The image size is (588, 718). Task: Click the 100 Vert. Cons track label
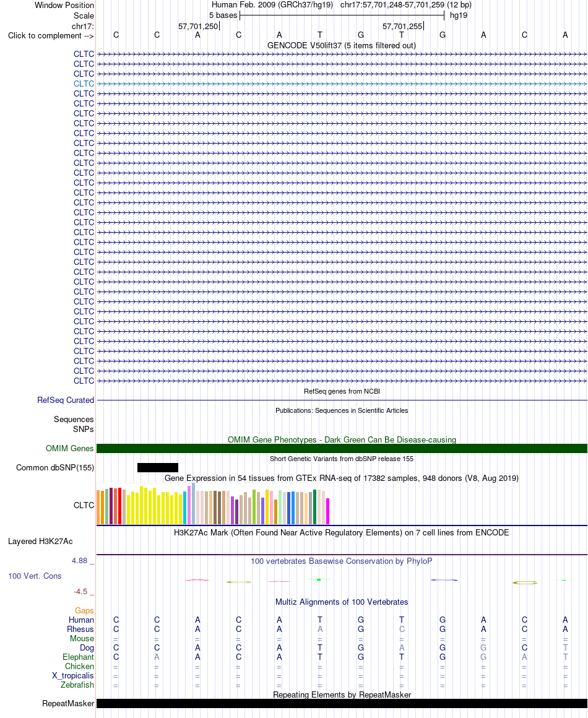[35, 576]
